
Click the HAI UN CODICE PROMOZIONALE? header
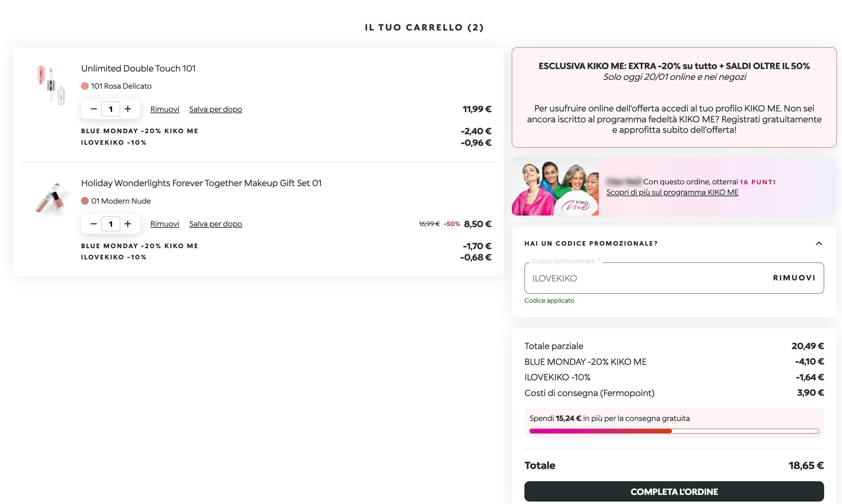click(591, 244)
